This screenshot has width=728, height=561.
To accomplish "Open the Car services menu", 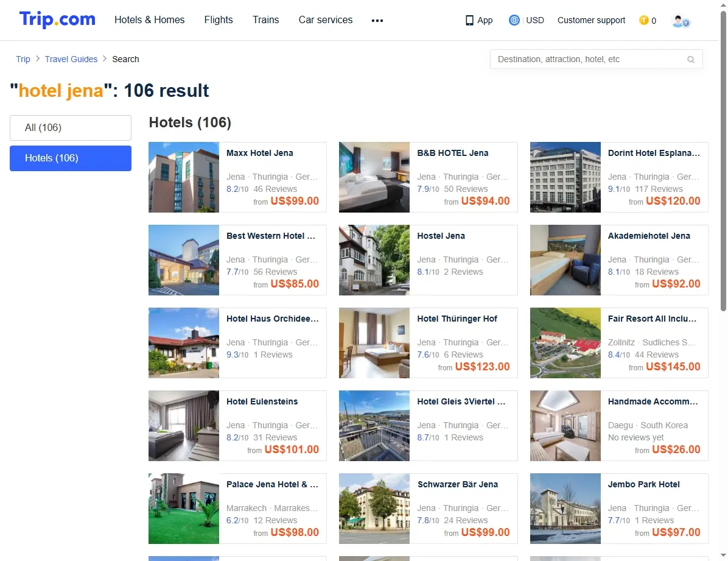I will [326, 20].
